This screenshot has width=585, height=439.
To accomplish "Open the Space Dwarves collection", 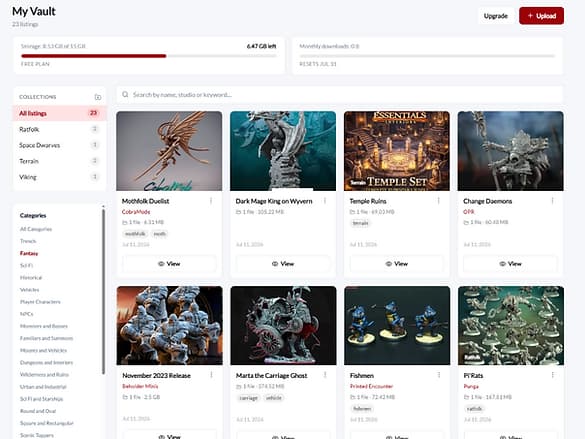I will click(x=60, y=145).
